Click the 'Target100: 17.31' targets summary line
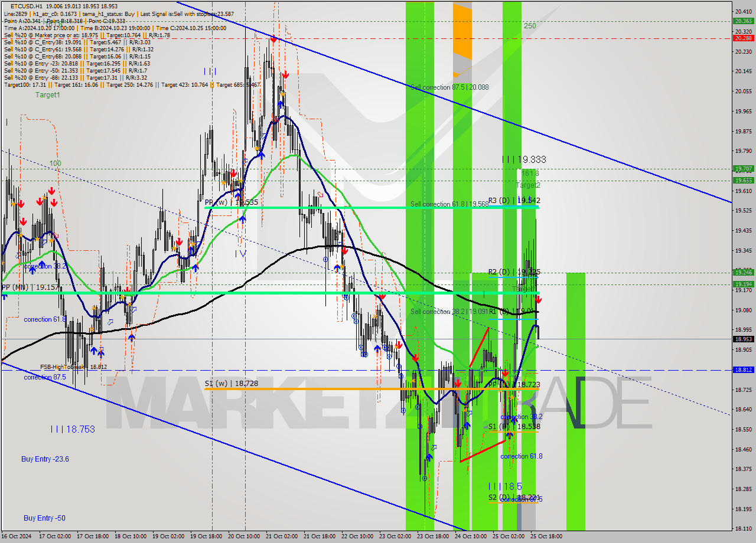756x543 pixels. [132, 84]
